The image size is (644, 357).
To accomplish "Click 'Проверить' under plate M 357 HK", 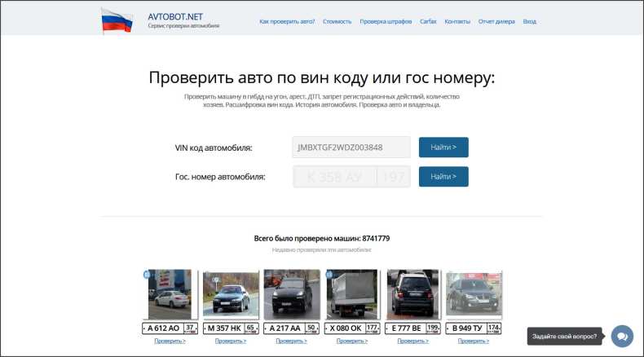I will tap(230, 341).
